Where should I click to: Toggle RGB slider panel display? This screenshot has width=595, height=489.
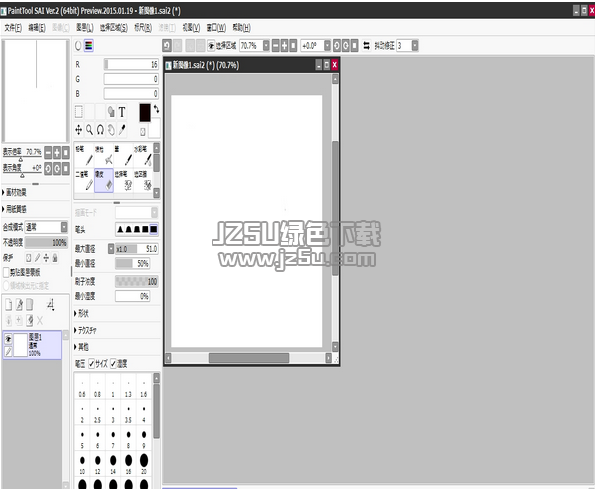pos(88,46)
